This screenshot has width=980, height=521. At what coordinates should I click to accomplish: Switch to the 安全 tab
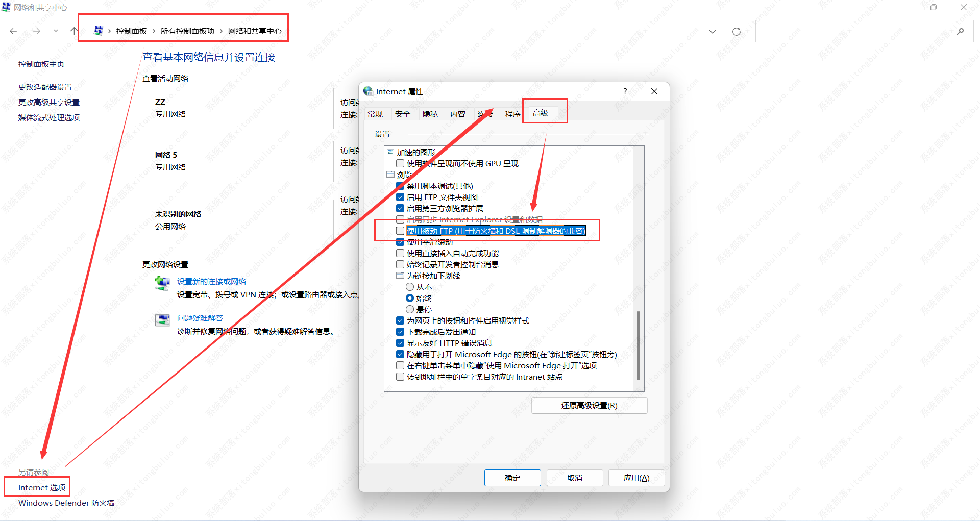pos(403,114)
